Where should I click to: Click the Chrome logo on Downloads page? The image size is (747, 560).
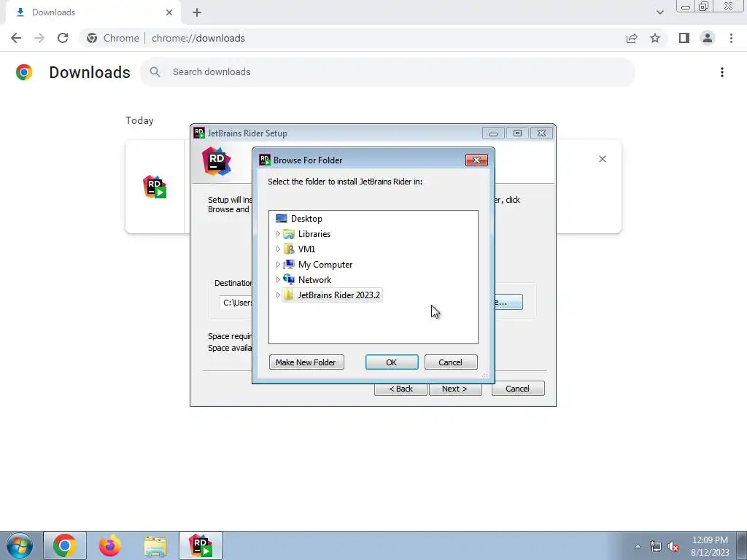tap(24, 72)
